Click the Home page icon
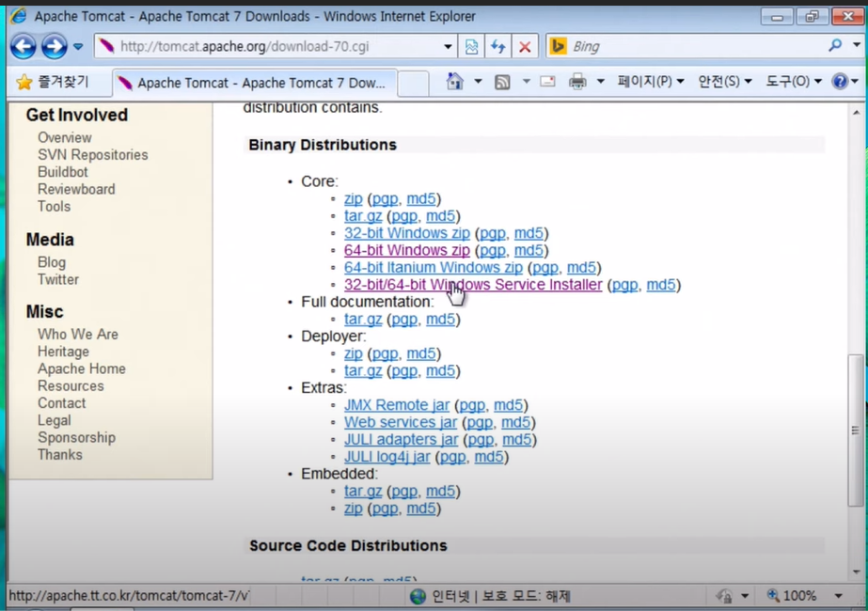Viewport: 868px width, 611px height. tap(454, 82)
